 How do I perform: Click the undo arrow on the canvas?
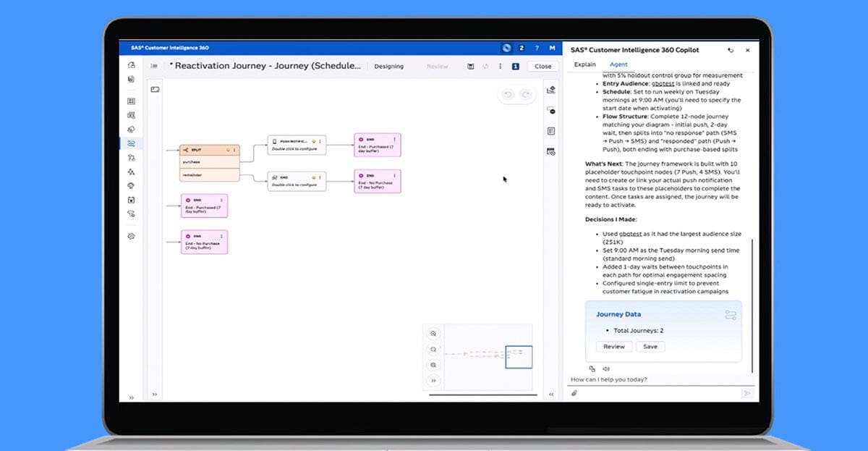click(508, 94)
